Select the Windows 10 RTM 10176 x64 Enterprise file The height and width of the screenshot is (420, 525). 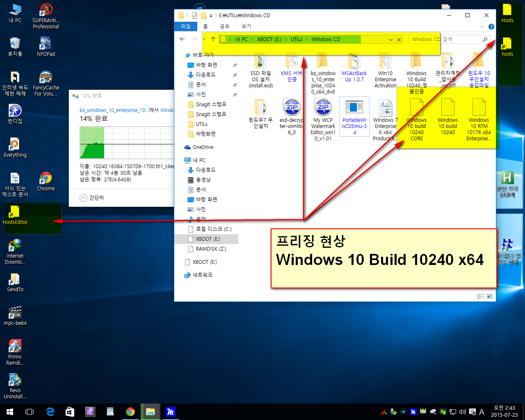479,120
